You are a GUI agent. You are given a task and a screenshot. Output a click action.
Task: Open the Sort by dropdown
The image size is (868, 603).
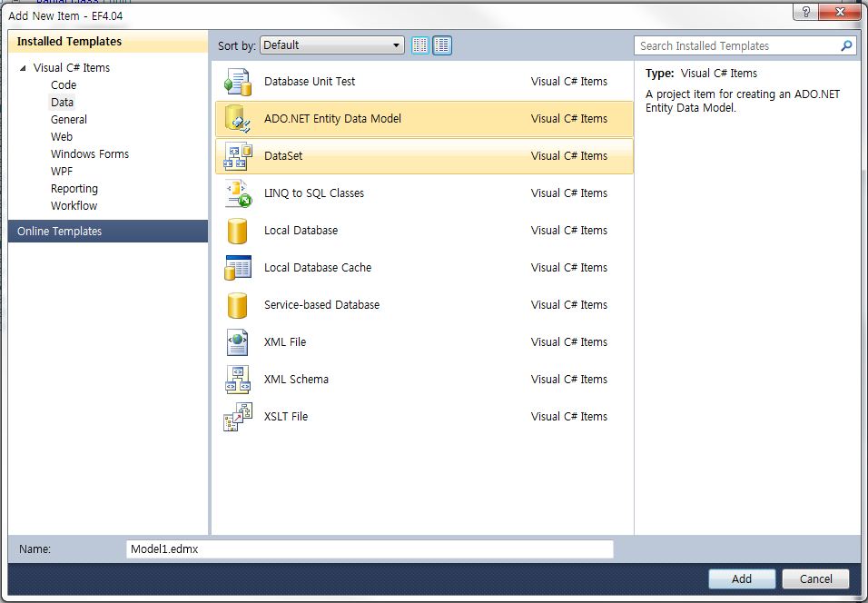[x=332, y=45]
